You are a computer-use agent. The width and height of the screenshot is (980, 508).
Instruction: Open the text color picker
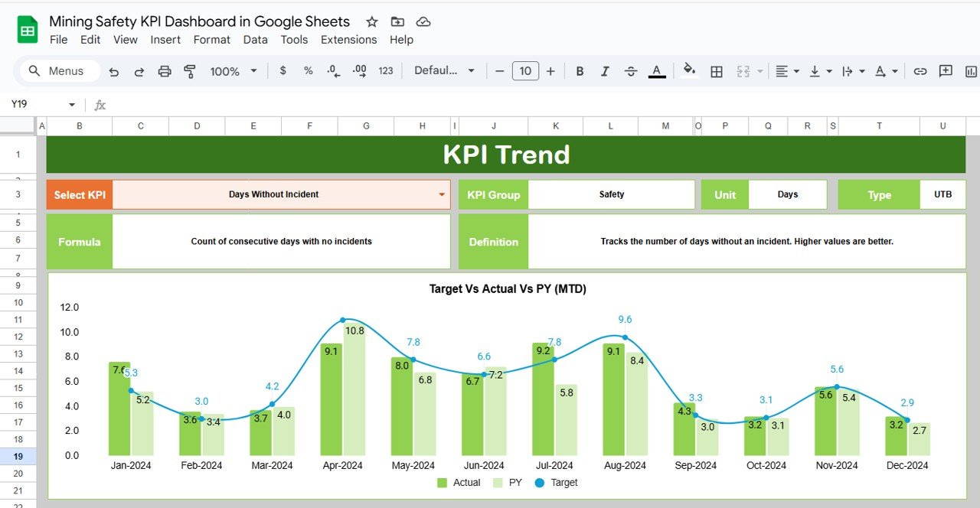656,70
